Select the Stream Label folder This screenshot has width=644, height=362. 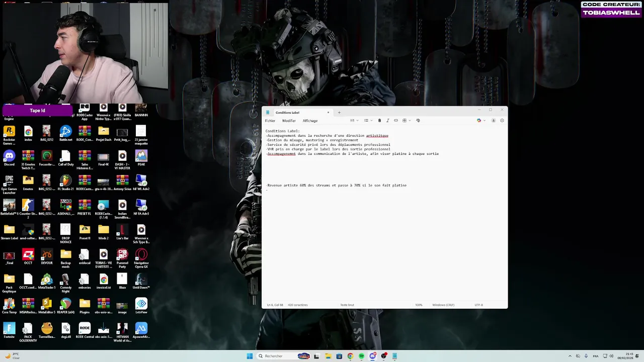tap(9, 232)
